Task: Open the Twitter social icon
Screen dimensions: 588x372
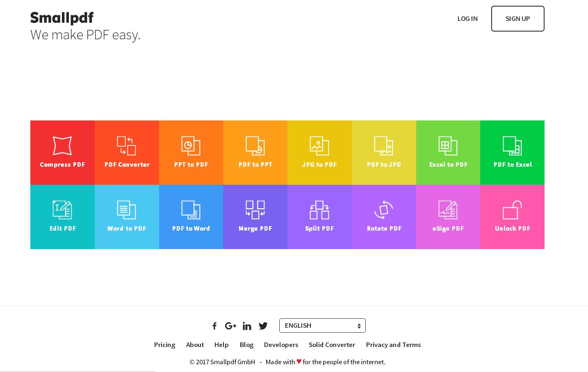Action: point(263,326)
